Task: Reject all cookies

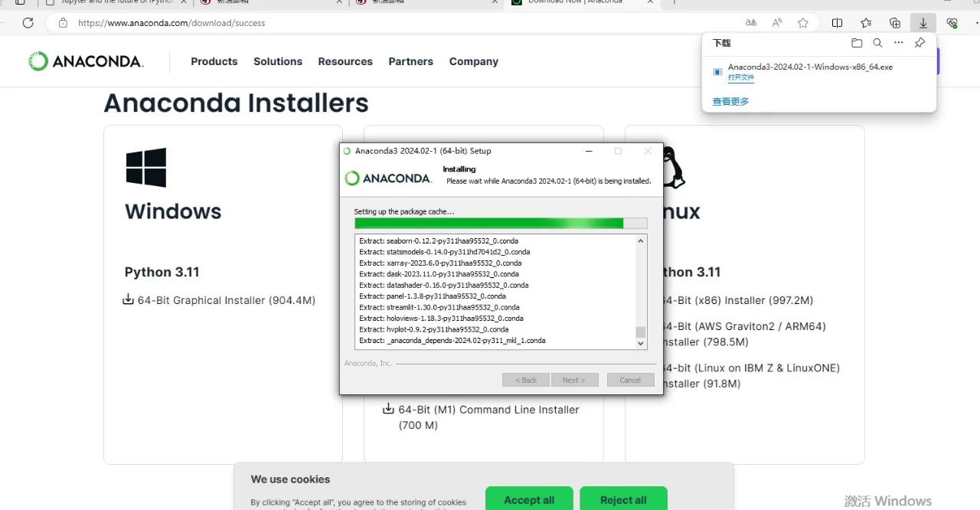Action: pos(623,499)
